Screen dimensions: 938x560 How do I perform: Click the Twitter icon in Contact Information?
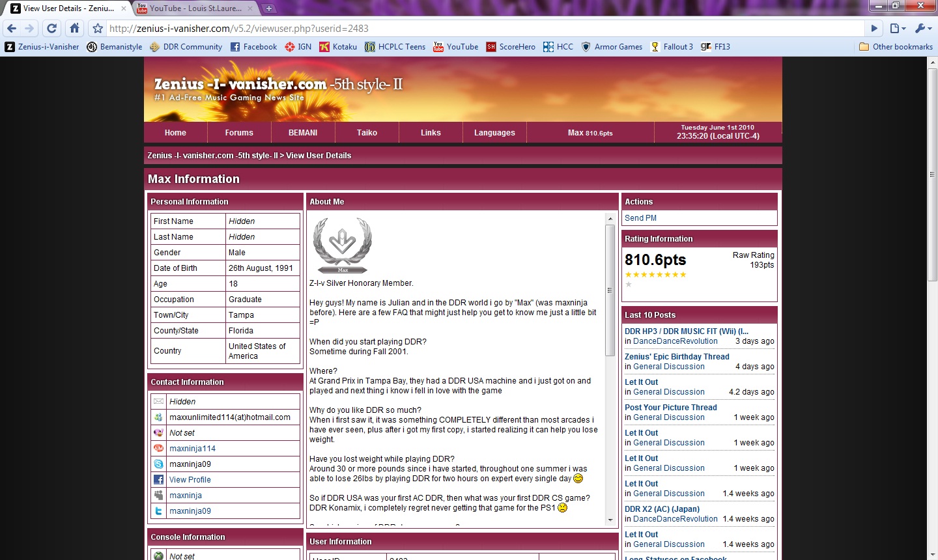pyautogui.click(x=158, y=511)
